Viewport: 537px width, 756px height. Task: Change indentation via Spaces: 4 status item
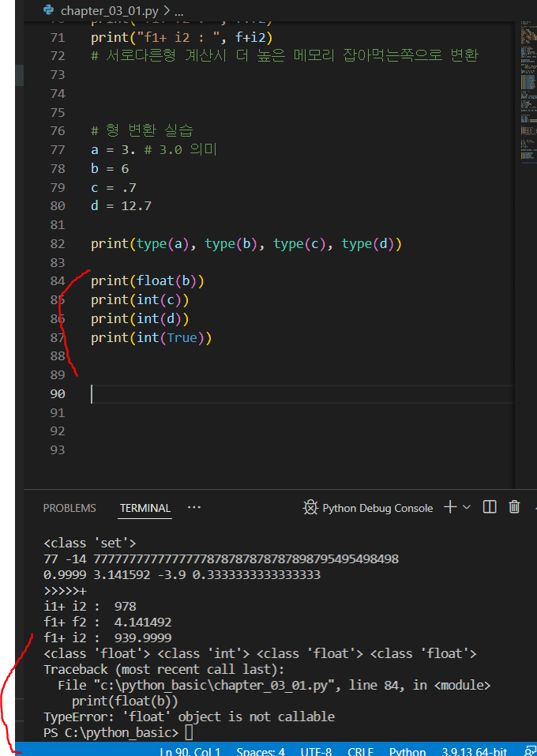tap(261, 752)
